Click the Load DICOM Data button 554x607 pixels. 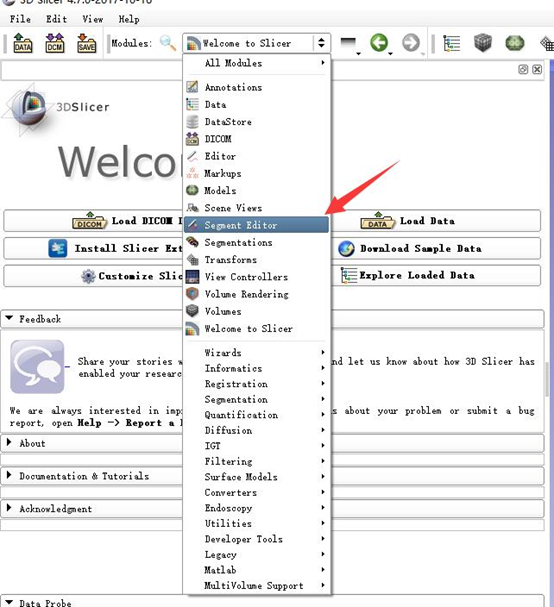pyautogui.click(x=93, y=221)
